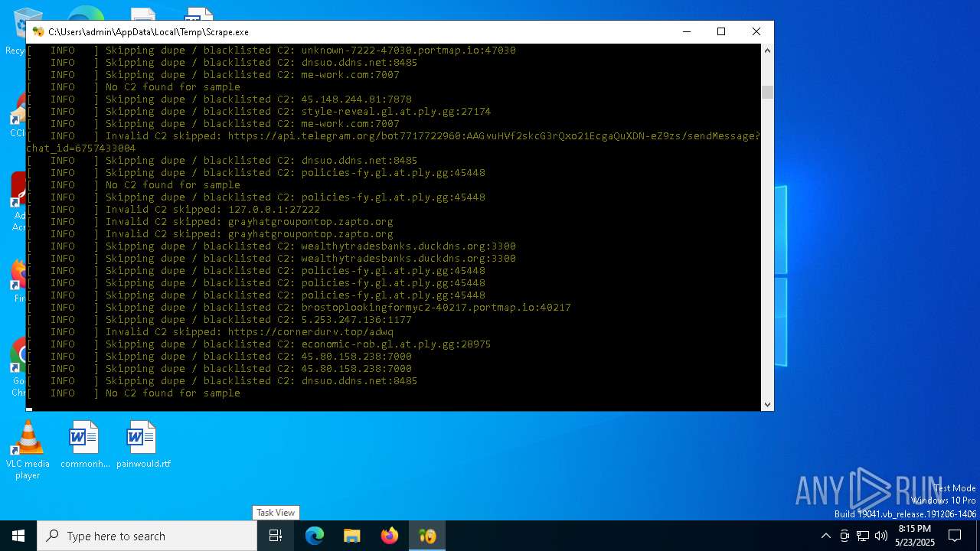Click the Task View tooltip label
Viewport: 980px width, 551px height.
pos(276,513)
